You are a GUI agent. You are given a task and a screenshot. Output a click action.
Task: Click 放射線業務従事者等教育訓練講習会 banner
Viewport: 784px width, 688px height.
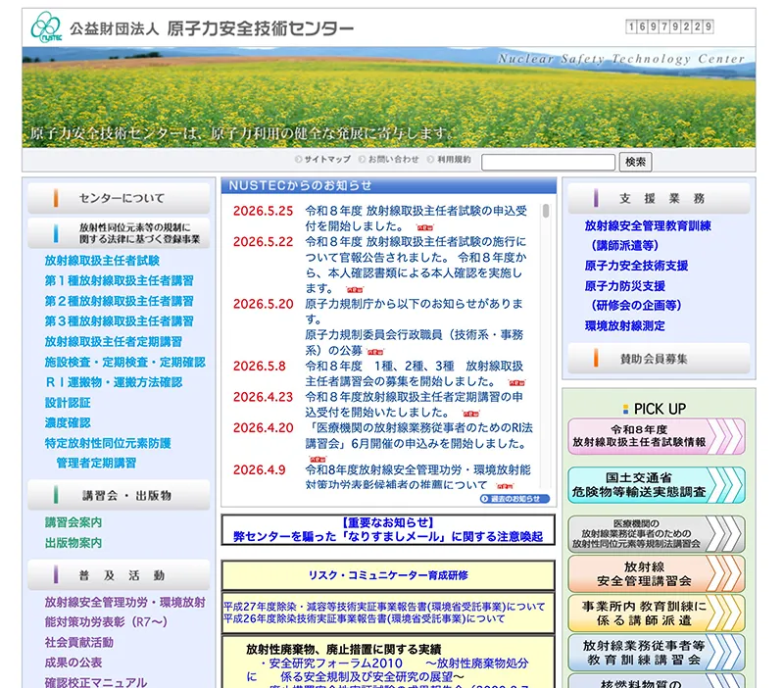click(657, 653)
